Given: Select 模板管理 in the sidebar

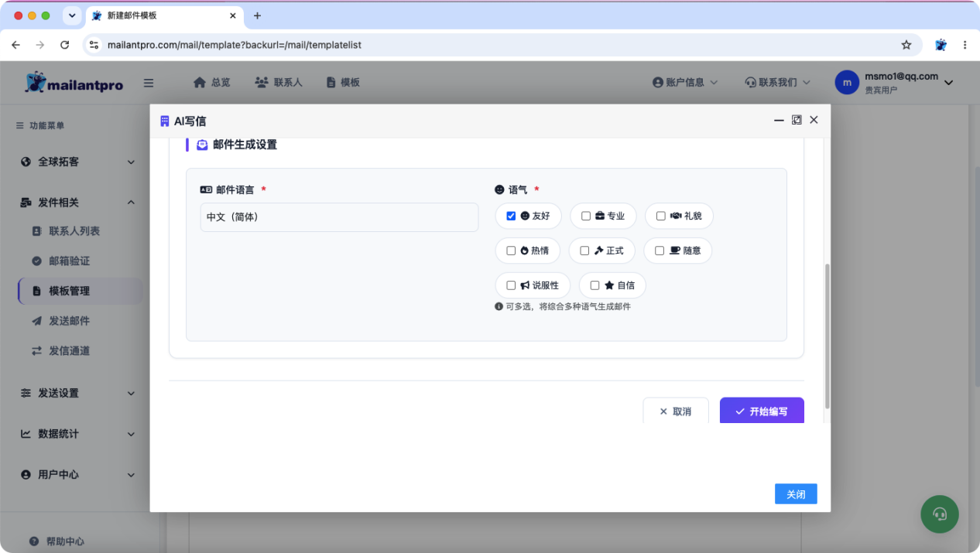Looking at the screenshot, I should click(x=81, y=292).
